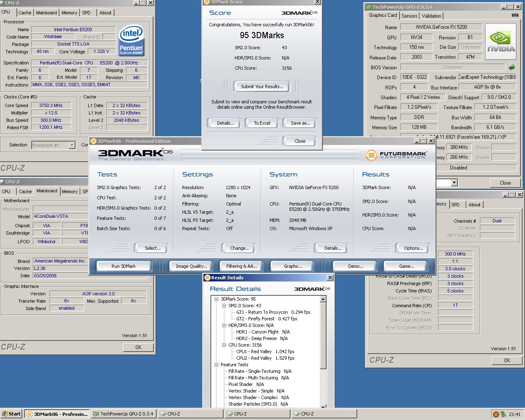Select the Graphics Card tab in GPU-Z
This screenshot has width=525, height=420.
383,15
